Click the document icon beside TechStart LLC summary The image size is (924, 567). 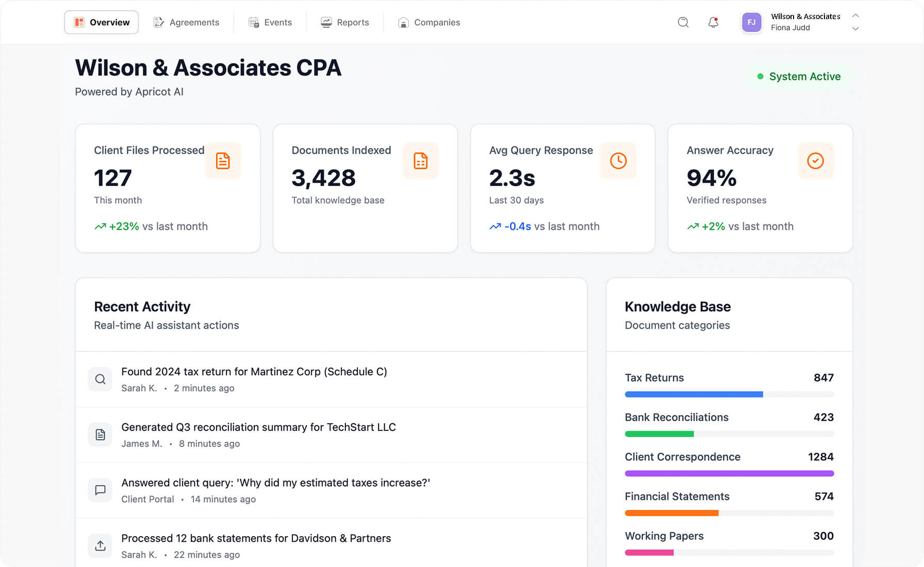point(100,435)
